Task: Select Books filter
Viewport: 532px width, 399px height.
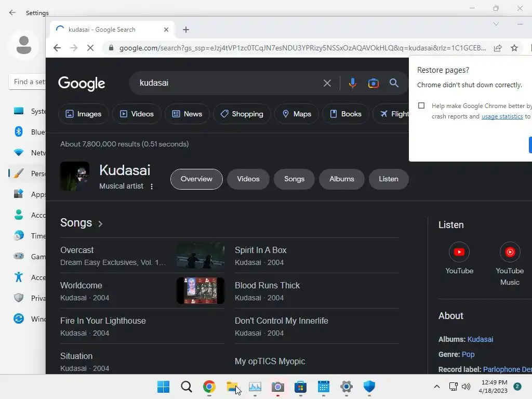Action: coord(345,114)
